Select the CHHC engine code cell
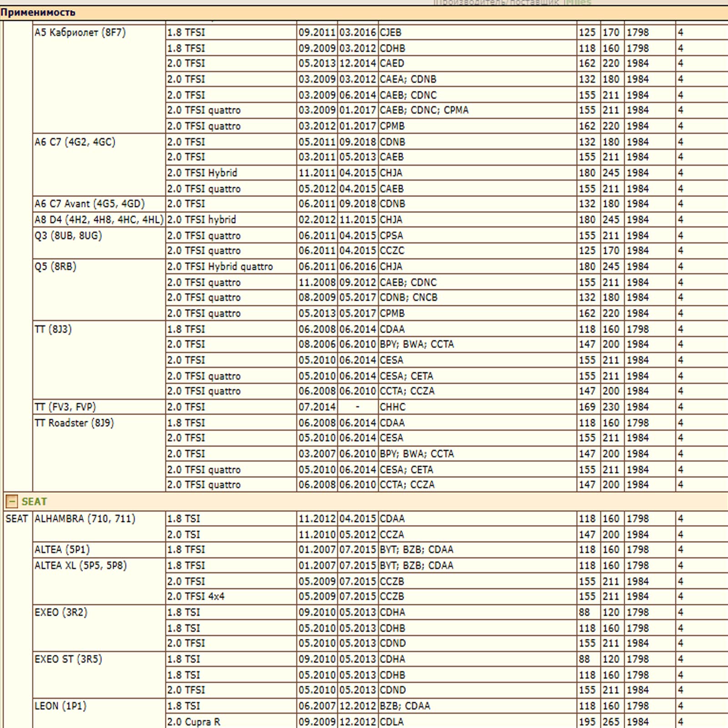 click(x=393, y=407)
